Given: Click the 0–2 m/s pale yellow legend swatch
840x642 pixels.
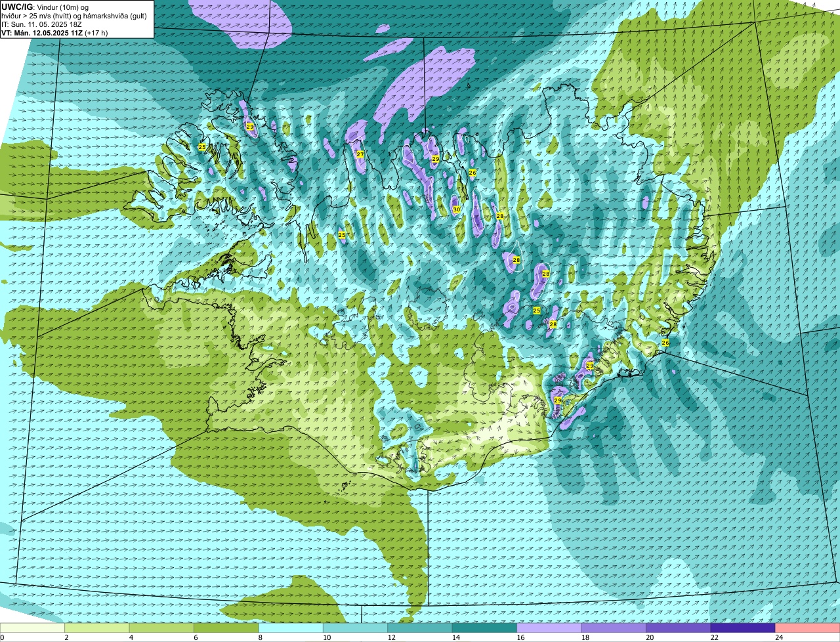Looking at the screenshot, I should click(x=32, y=628).
